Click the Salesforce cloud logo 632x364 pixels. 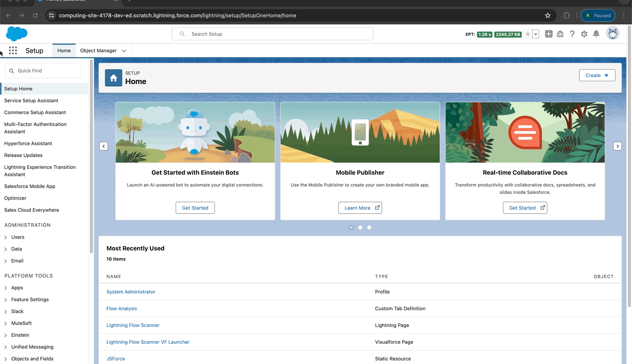[x=17, y=34]
